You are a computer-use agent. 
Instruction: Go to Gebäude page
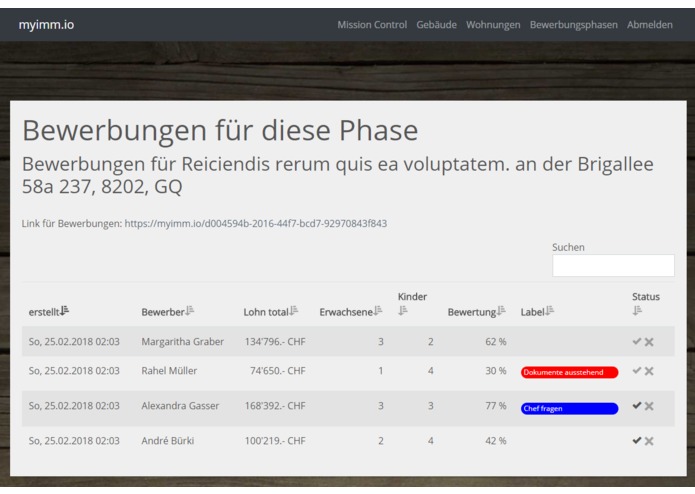(436, 25)
